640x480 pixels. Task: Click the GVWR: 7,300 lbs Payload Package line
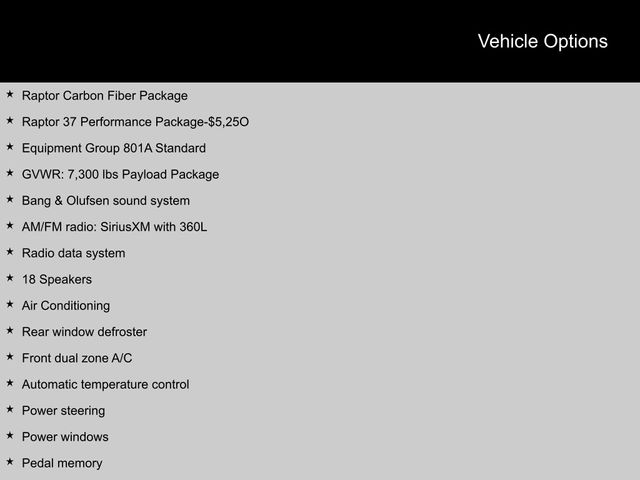[120, 174]
